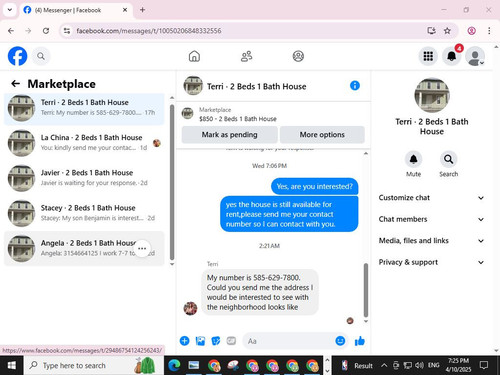The width and height of the screenshot is (500, 375).
Task: Search in conversation magnifier icon
Action: (448, 159)
